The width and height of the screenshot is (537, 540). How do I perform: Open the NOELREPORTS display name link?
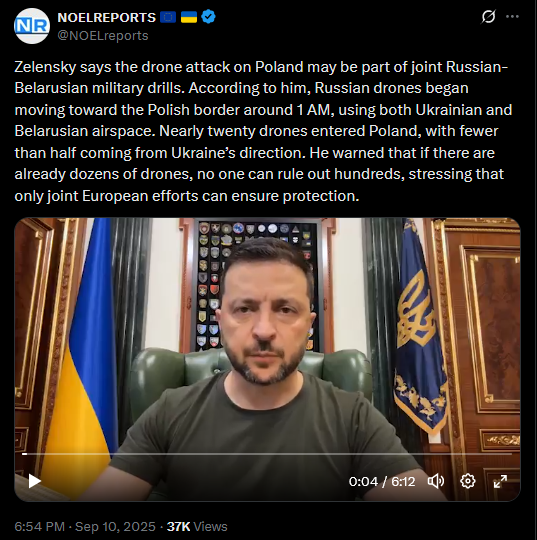click(106, 17)
